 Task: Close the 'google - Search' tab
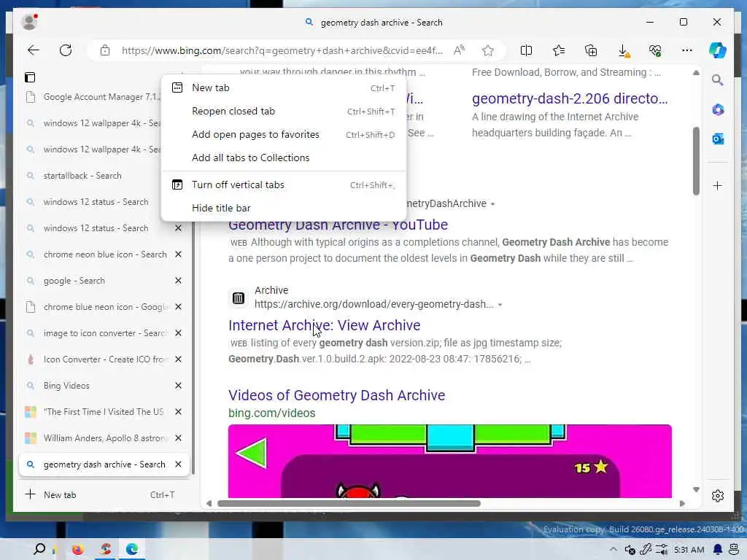pyautogui.click(x=178, y=281)
